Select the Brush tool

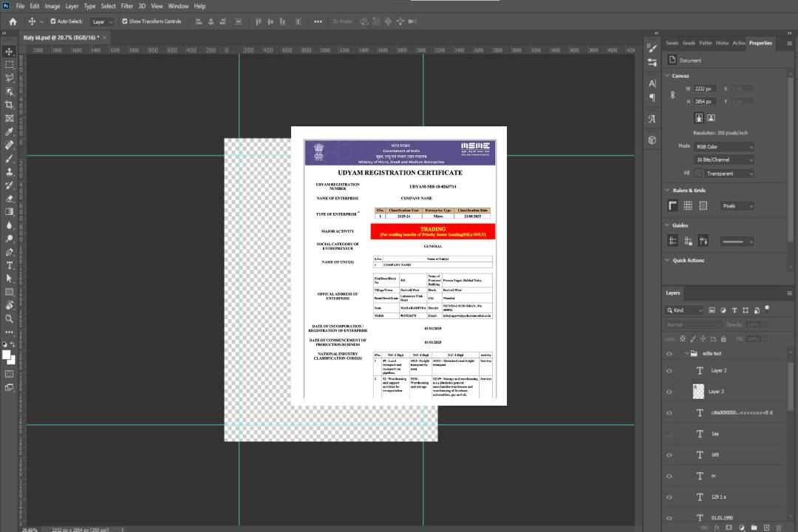pos(9,158)
